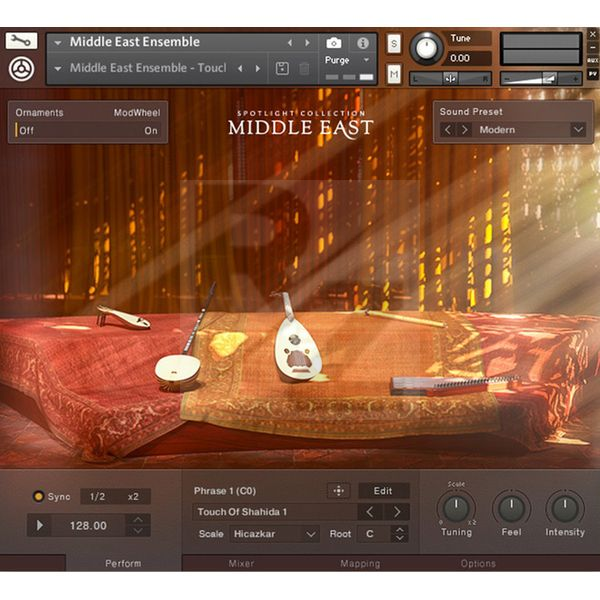Image resolution: width=600 pixels, height=600 pixels.
Task: Switch Ornaments ModWheel to Off
Action: 26,131
